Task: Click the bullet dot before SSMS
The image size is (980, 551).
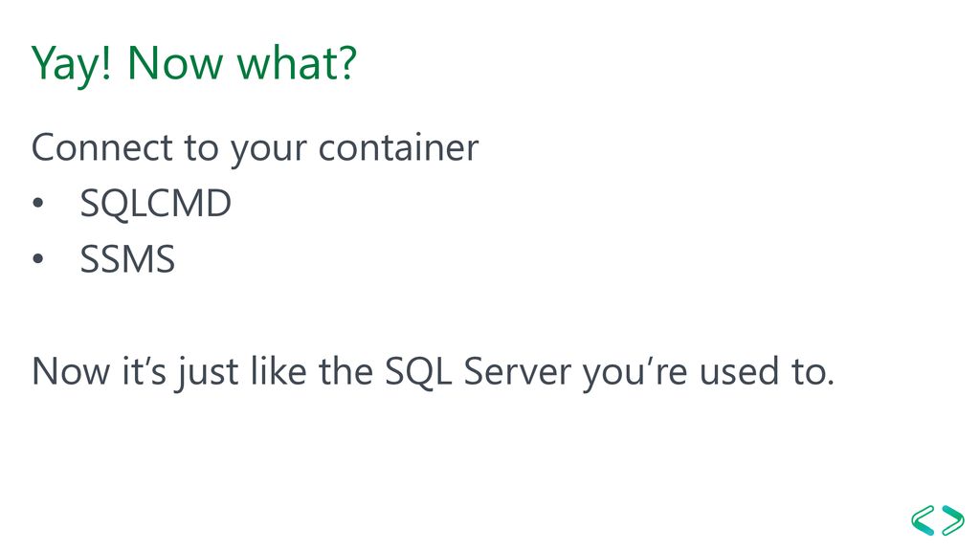Action: [x=38, y=258]
